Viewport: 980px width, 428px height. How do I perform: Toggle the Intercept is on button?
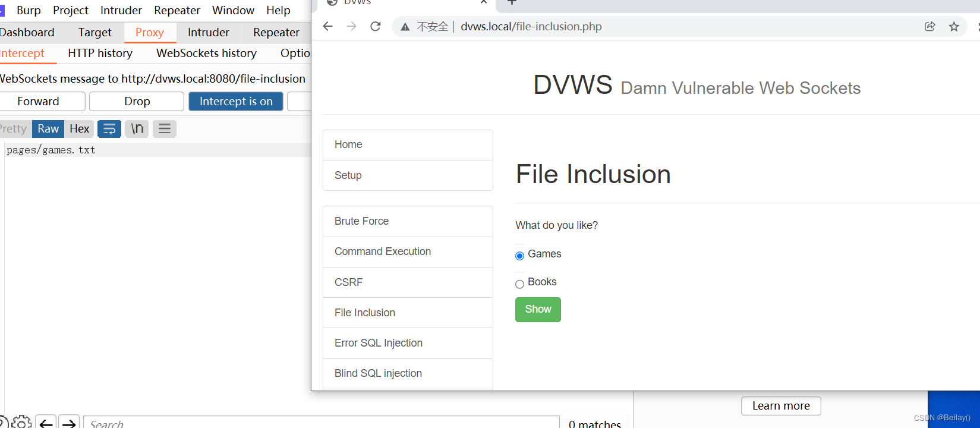click(236, 101)
